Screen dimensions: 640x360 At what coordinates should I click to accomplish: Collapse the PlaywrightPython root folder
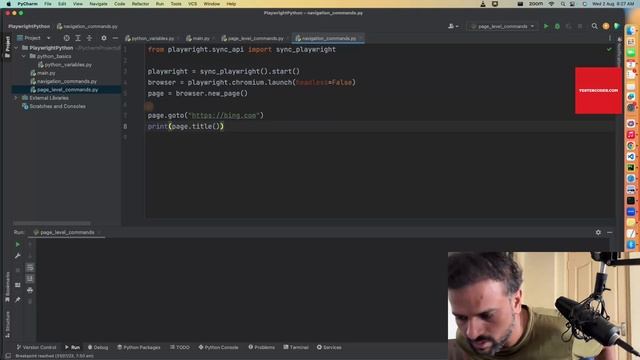tap(16, 48)
